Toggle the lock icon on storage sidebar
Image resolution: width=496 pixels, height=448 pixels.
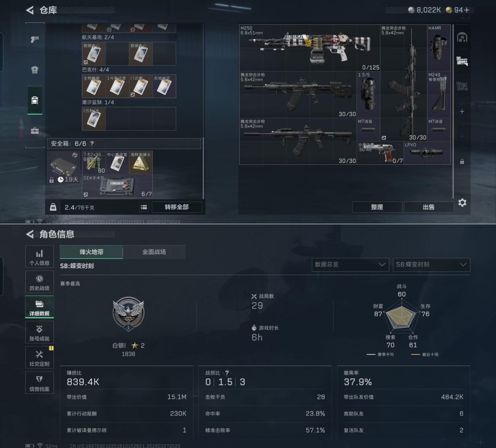click(462, 162)
